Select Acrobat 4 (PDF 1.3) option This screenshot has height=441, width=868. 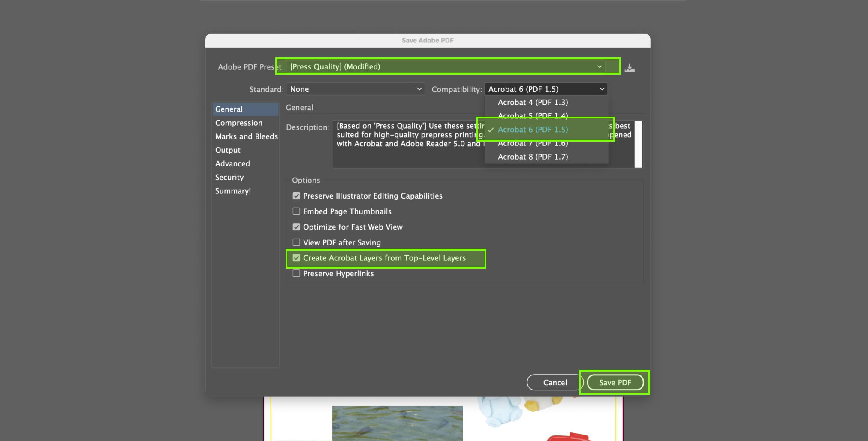(533, 103)
